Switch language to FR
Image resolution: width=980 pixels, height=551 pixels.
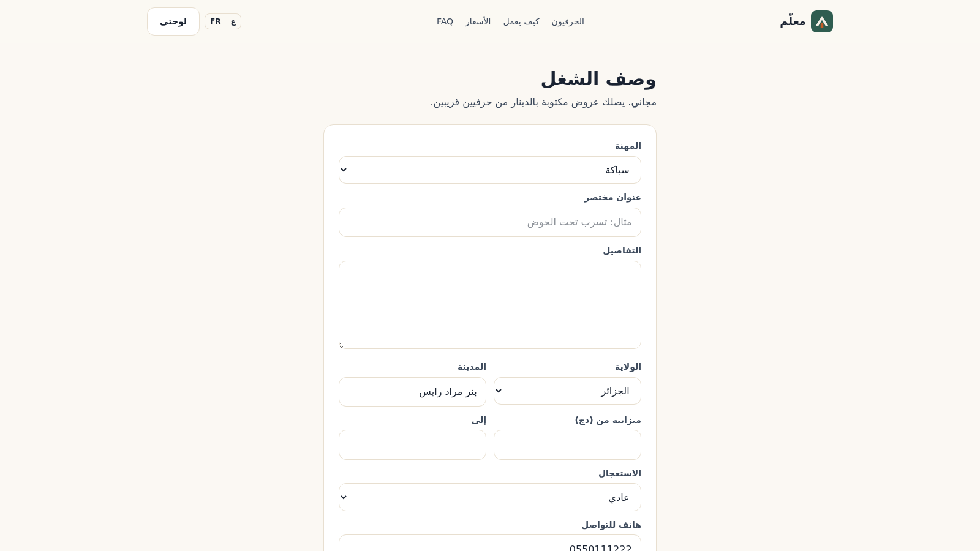[216, 21]
